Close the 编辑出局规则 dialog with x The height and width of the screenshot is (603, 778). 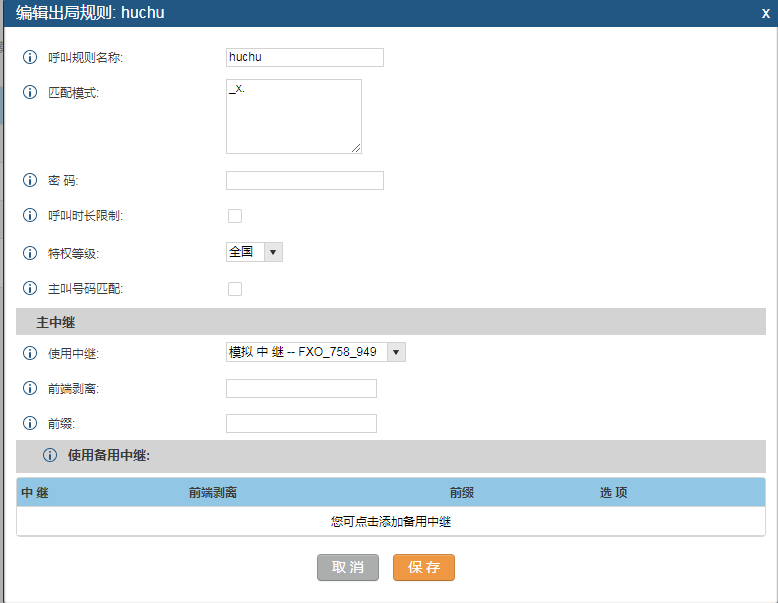click(x=765, y=13)
